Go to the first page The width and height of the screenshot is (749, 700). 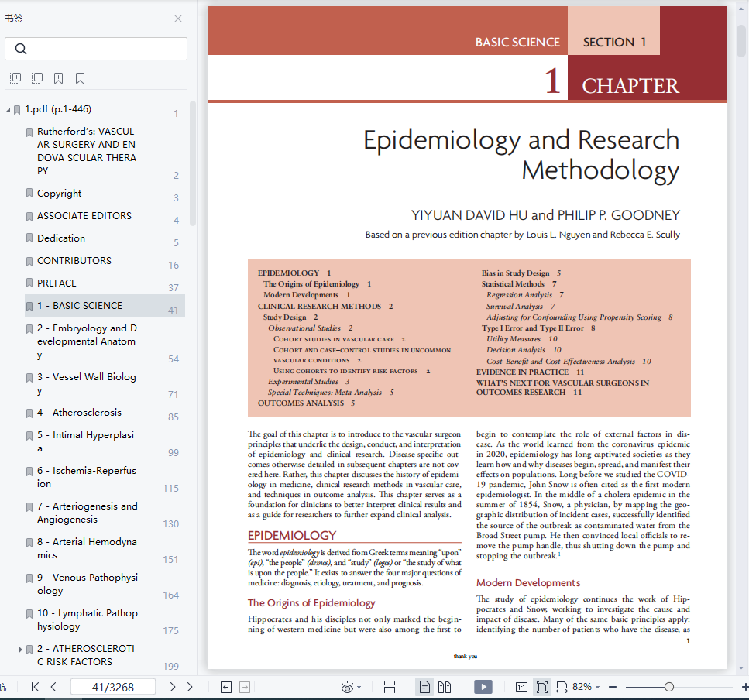[x=35, y=687]
